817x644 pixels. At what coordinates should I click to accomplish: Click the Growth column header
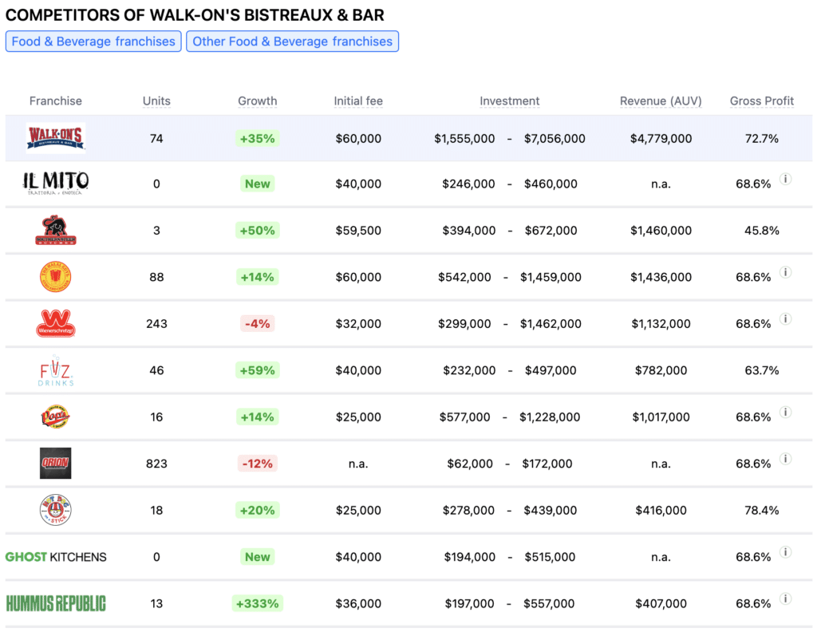pyautogui.click(x=258, y=101)
